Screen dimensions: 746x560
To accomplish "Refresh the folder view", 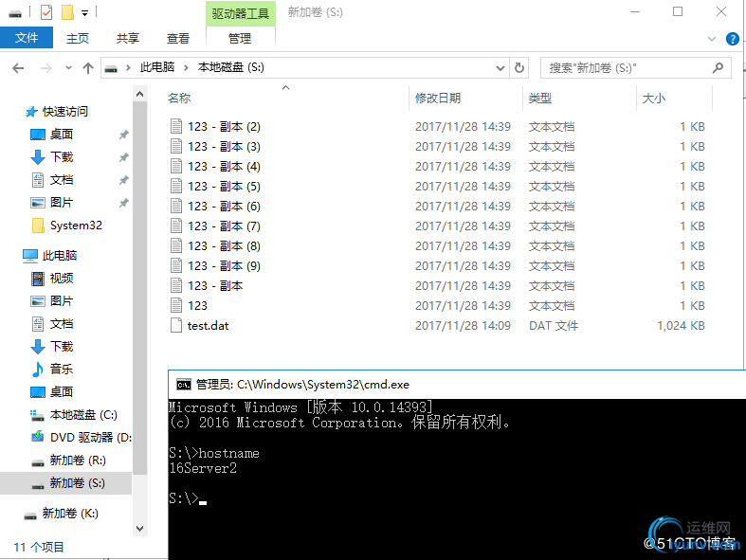I will point(519,68).
